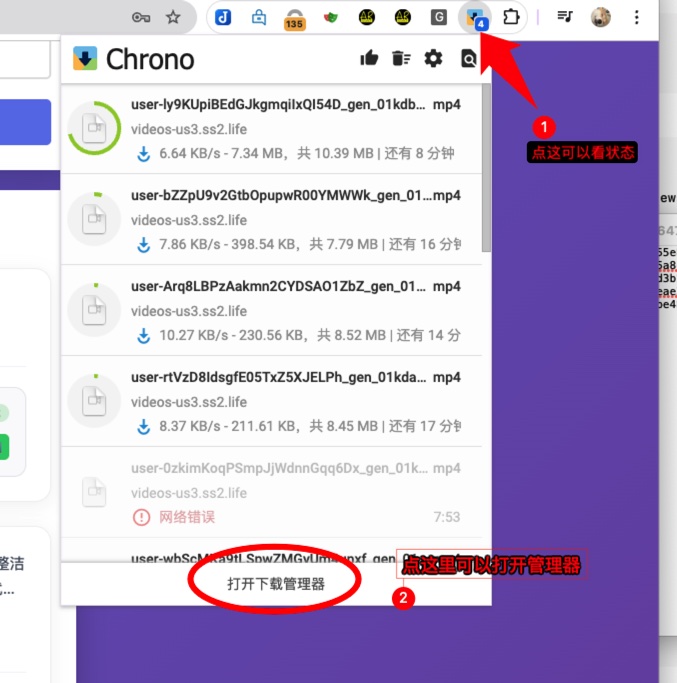Click the Chrono search downloads icon

coord(468,59)
